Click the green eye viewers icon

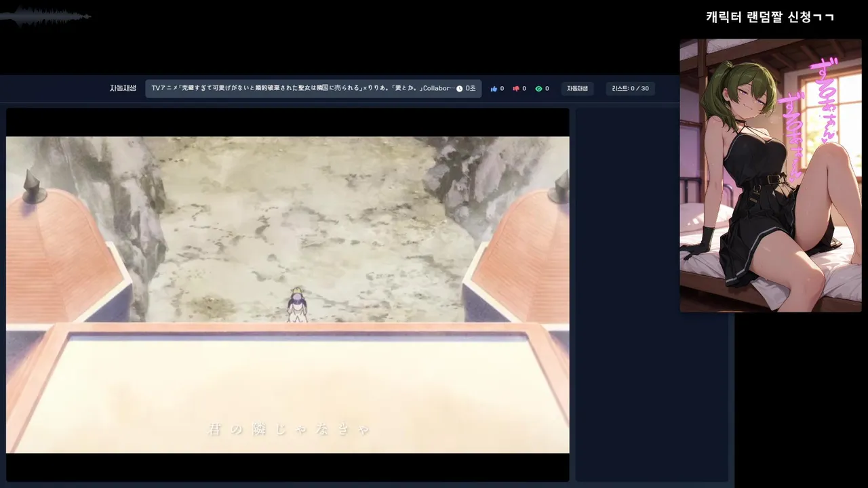coord(538,89)
